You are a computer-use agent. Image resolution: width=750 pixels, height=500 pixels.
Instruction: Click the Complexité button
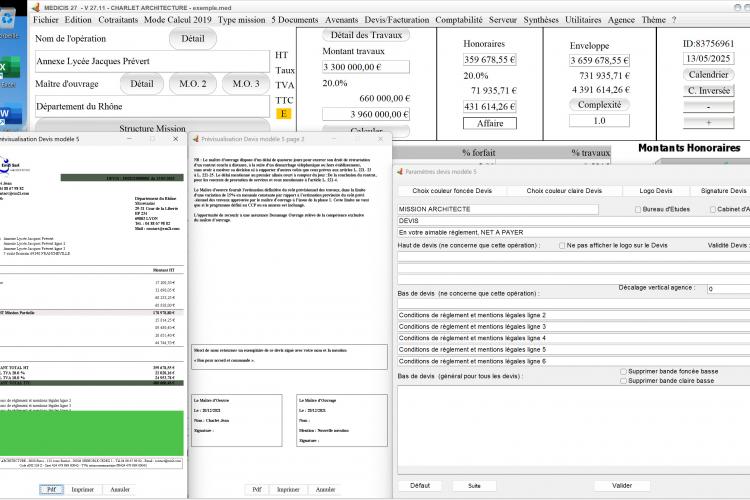pyautogui.click(x=599, y=104)
